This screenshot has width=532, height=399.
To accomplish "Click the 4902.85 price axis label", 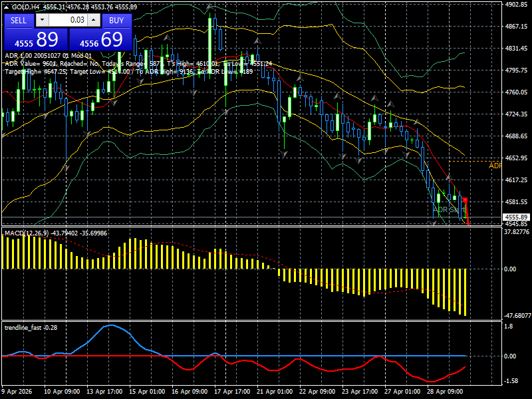I will coord(516,5).
